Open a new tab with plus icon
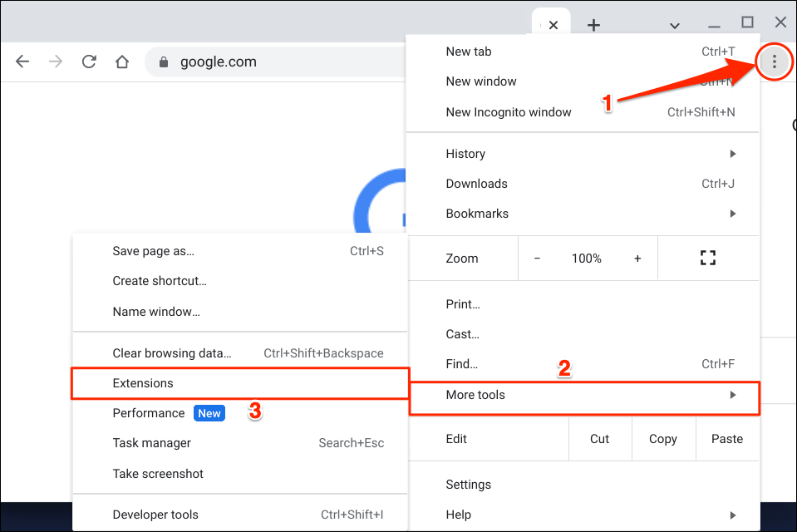The height and width of the screenshot is (532, 797). [593, 25]
